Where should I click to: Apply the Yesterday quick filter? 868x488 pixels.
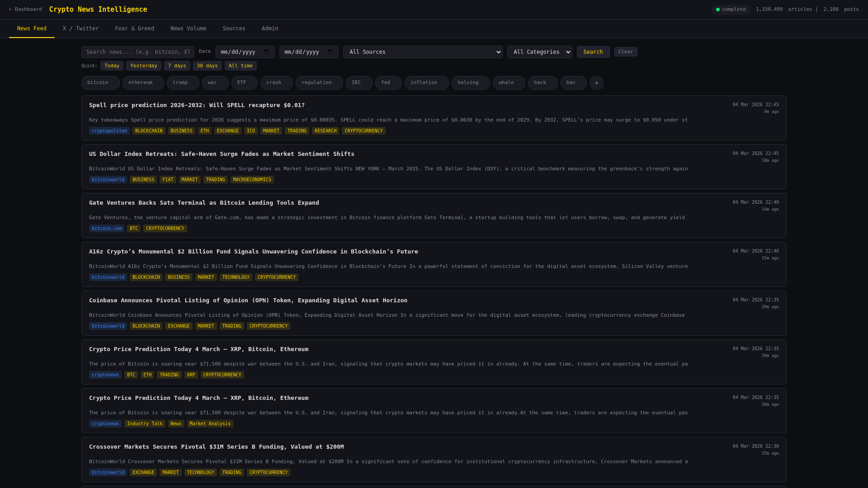tap(143, 66)
